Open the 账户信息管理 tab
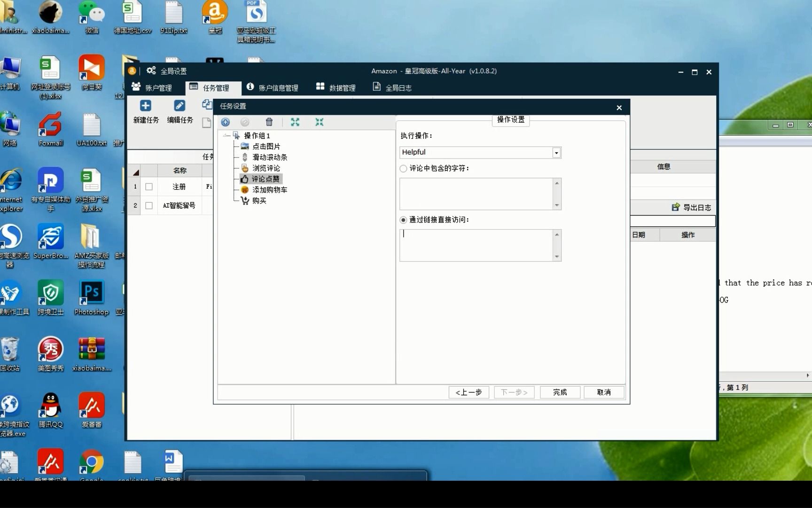The image size is (812, 508). tap(273, 87)
